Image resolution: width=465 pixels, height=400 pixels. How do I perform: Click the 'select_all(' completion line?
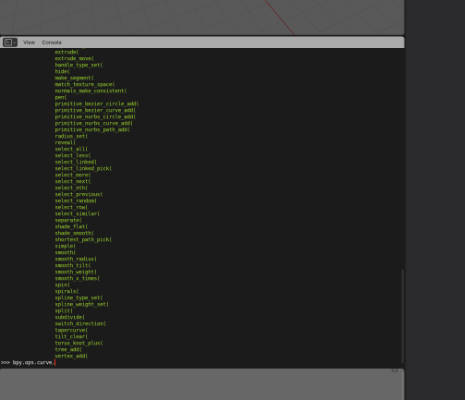(71, 149)
